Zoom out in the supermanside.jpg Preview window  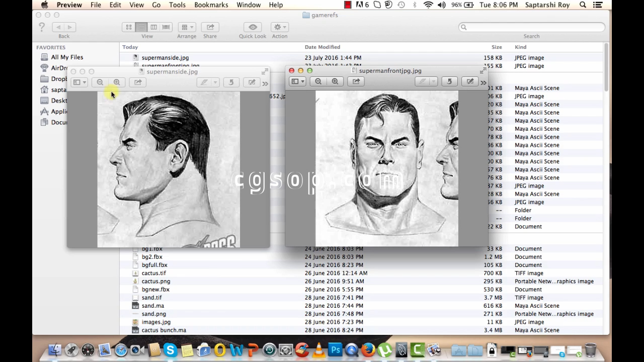pos(100,82)
